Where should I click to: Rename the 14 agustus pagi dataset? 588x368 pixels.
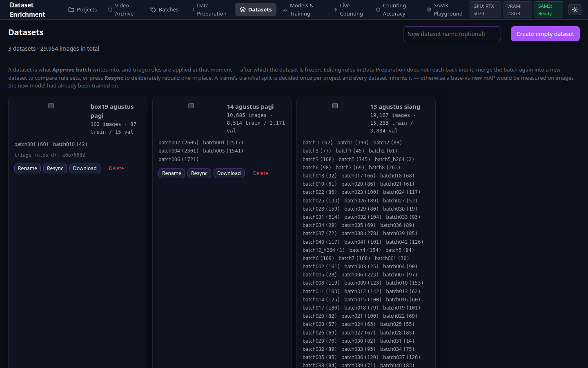171,173
